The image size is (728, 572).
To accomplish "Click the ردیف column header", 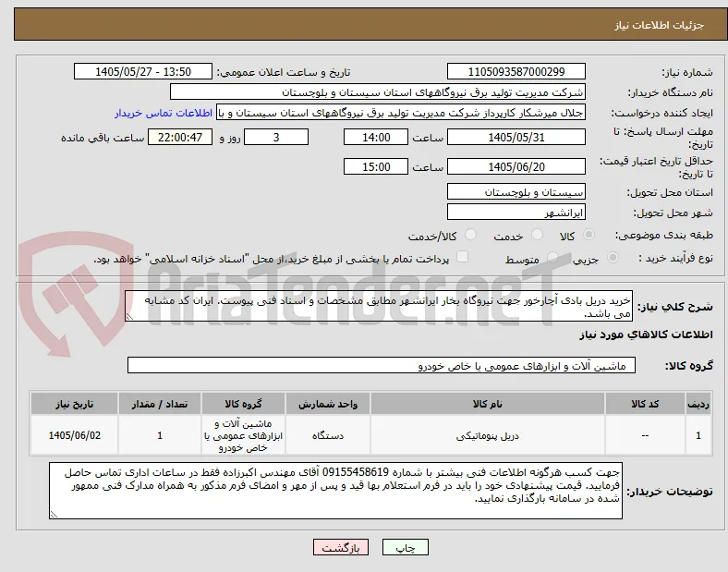I will [x=698, y=404].
